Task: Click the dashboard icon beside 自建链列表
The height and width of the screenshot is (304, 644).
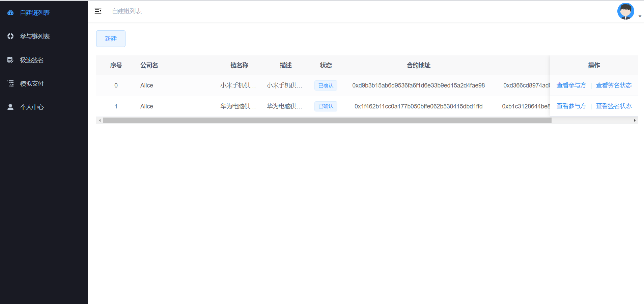Action: [10, 12]
